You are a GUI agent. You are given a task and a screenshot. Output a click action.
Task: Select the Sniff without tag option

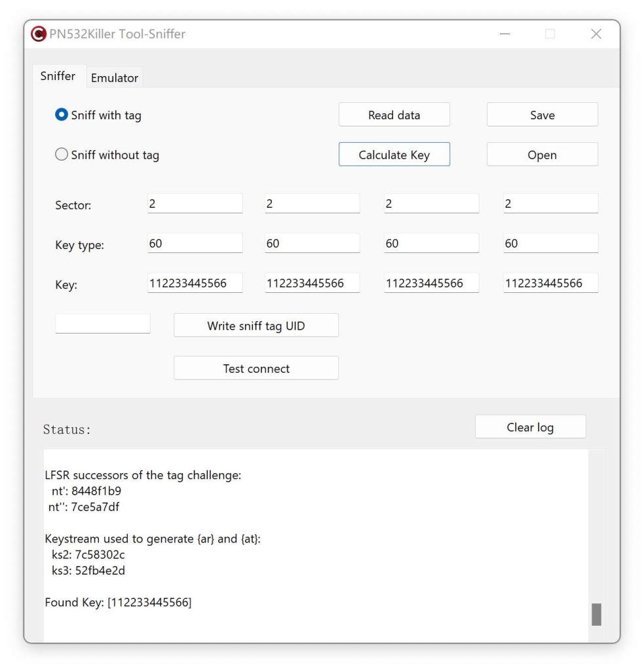coord(107,155)
